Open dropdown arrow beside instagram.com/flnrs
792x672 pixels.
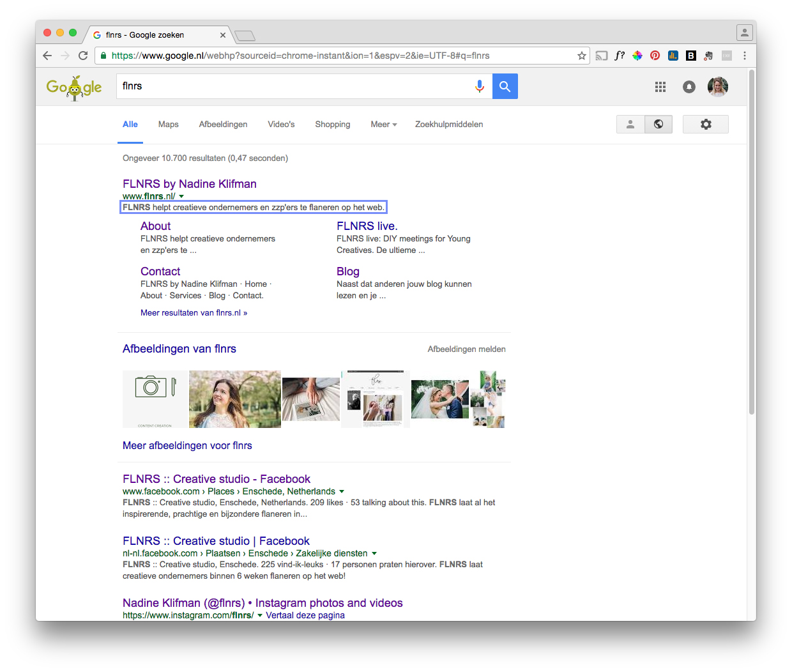point(260,615)
